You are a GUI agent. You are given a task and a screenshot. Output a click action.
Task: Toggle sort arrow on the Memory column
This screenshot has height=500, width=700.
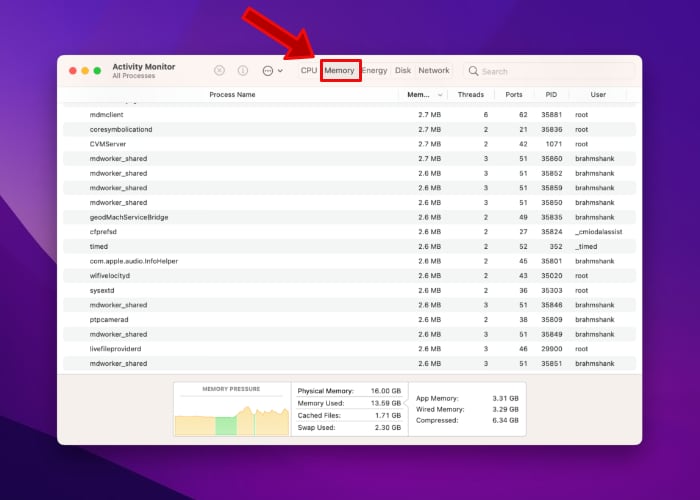coord(440,95)
